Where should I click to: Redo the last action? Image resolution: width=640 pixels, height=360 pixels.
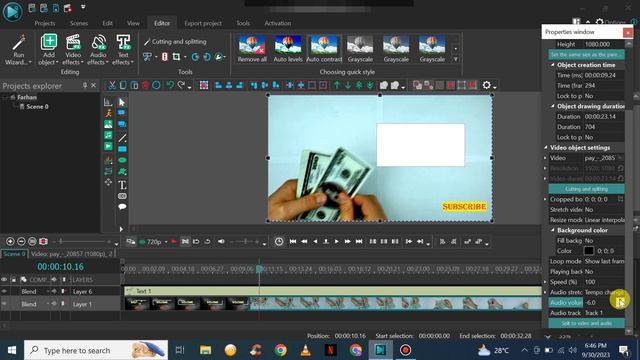point(181,85)
